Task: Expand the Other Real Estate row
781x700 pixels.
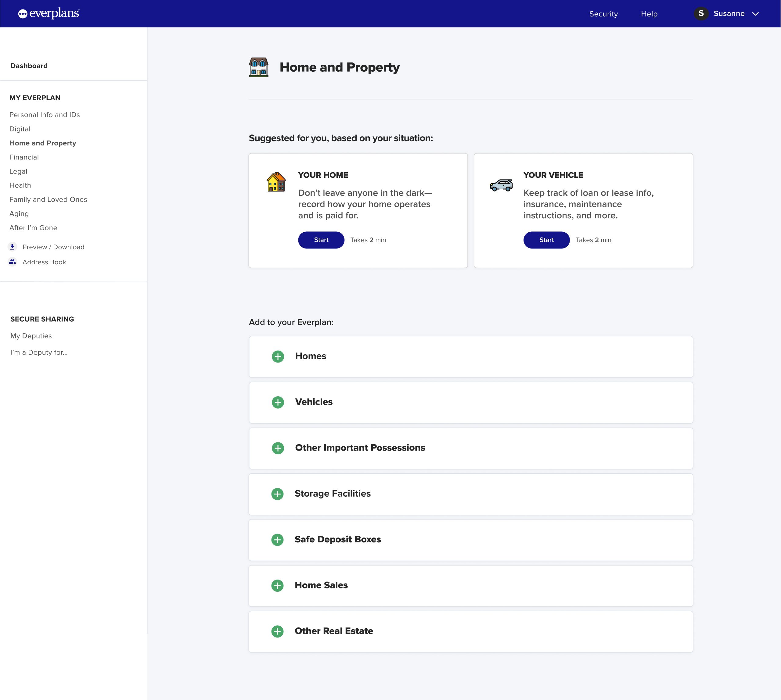Action: click(471, 631)
